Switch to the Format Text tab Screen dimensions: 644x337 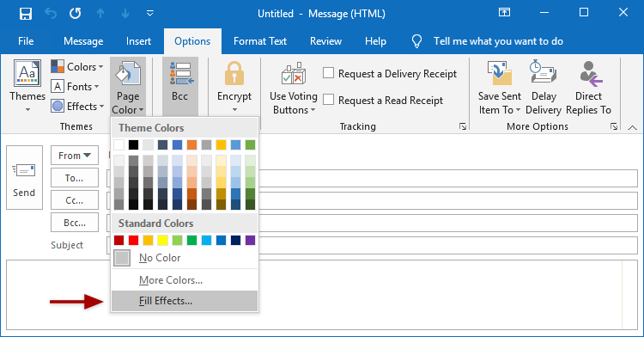[x=260, y=41]
